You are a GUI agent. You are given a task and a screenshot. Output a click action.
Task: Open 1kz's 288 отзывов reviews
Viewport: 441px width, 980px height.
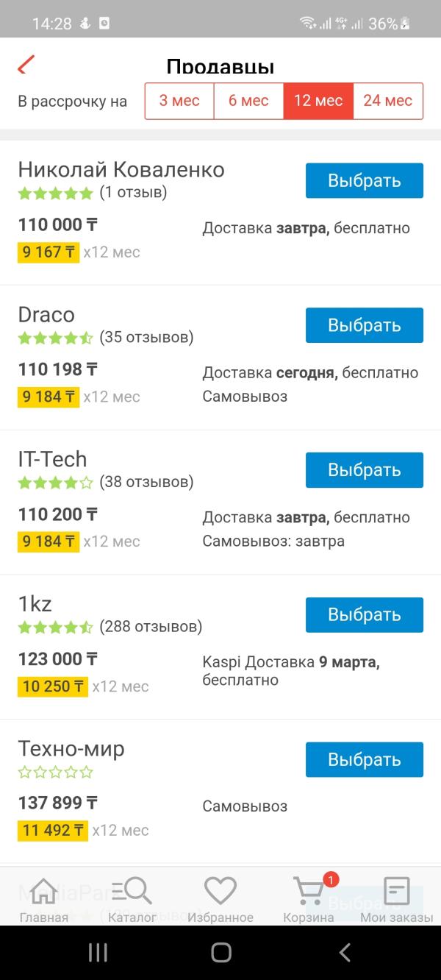tap(151, 627)
